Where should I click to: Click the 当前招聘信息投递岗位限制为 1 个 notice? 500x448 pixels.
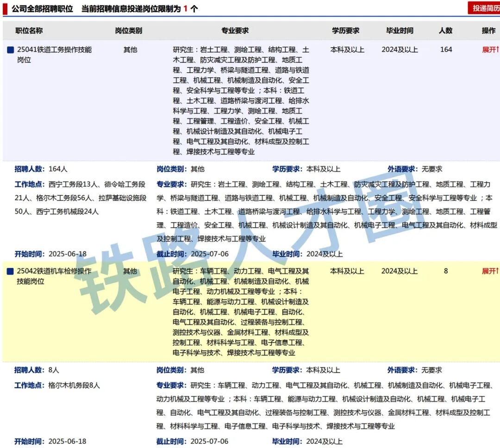tap(140, 9)
